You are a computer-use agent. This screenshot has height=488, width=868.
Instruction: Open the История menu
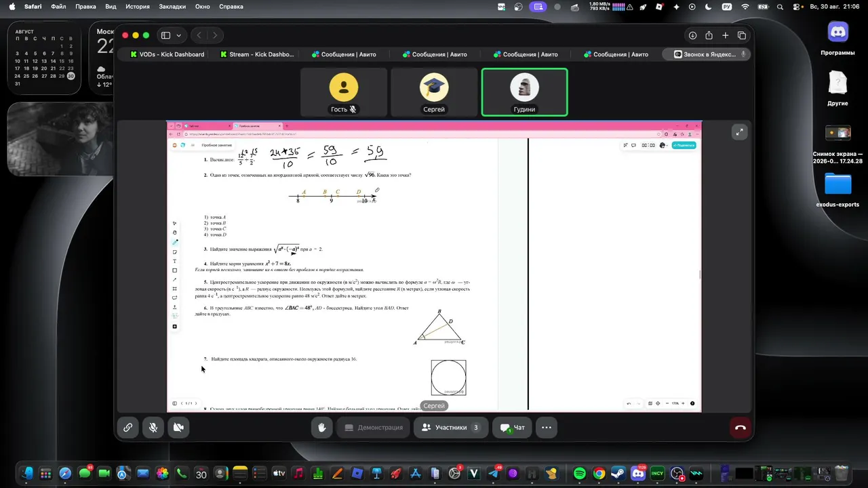click(x=138, y=7)
